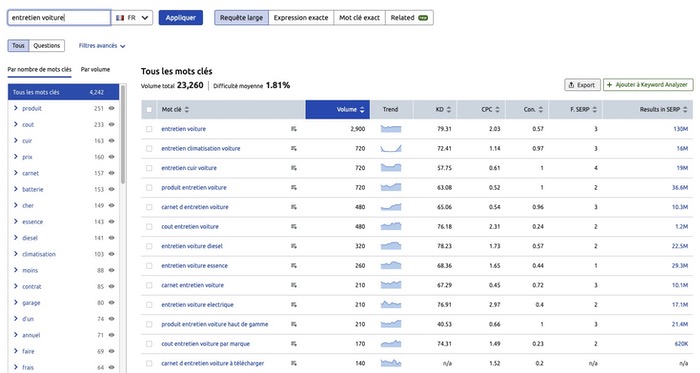Switch to Questions filter
The image size is (700, 373).
pyautogui.click(x=46, y=46)
